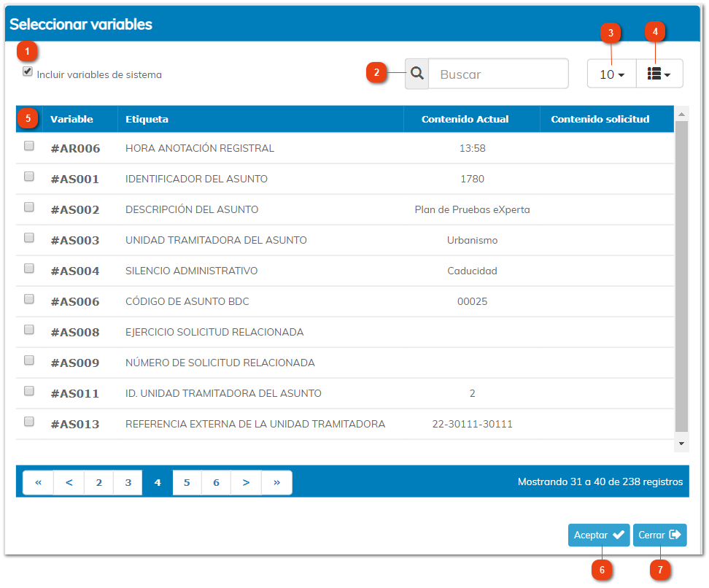709x588 pixels.
Task: Toggle Incluir variables de sistema checkbox
Action: click(x=28, y=72)
